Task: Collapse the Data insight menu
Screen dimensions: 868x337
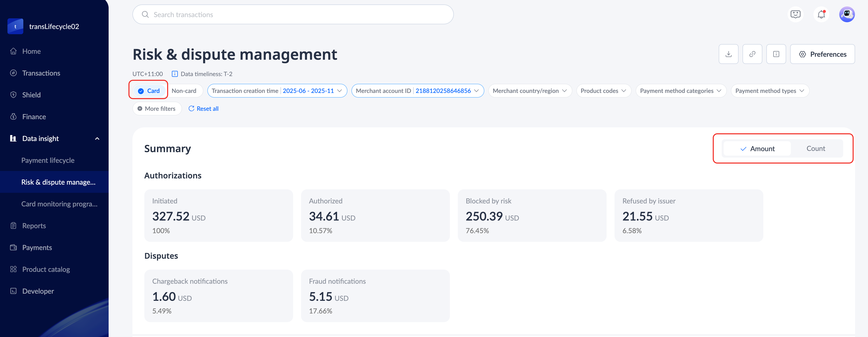Action: coord(97,139)
